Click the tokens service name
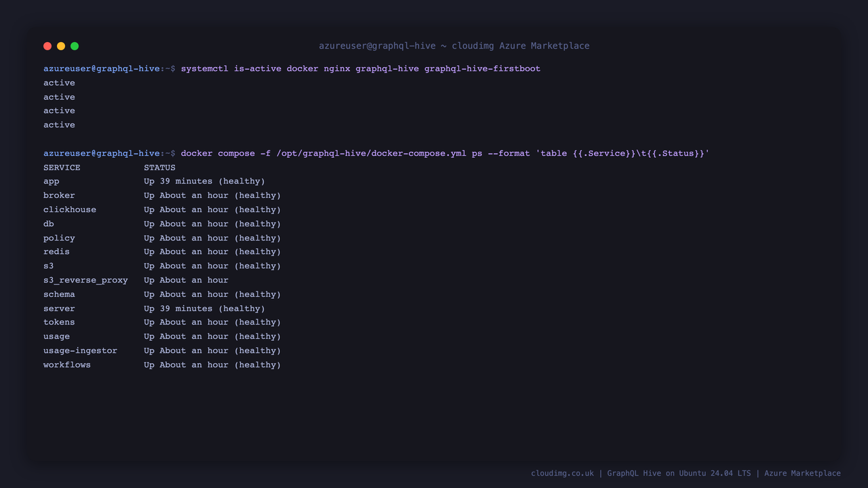 tap(59, 322)
